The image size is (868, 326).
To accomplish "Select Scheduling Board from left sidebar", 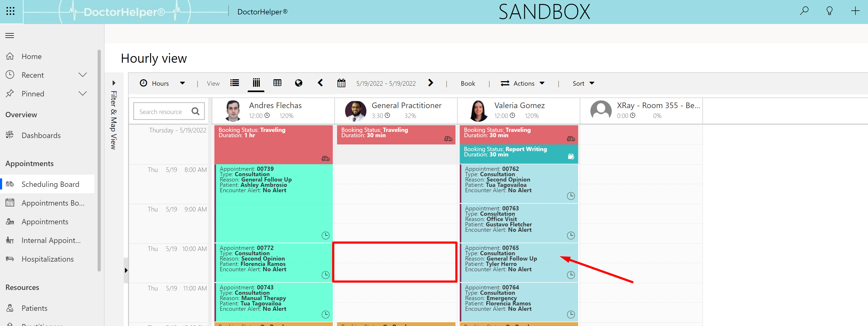I will tap(50, 183).
